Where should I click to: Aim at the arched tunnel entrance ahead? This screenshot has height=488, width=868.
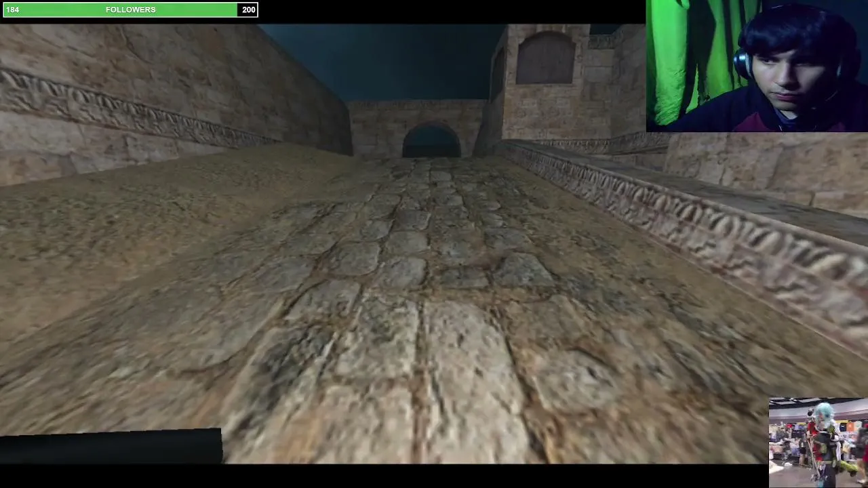(x=432, y=141)
